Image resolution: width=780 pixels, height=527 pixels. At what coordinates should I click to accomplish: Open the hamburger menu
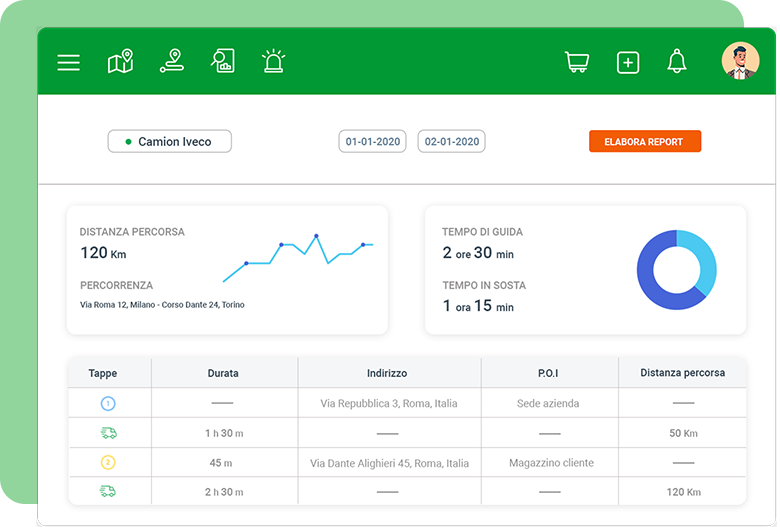(68, 62)
